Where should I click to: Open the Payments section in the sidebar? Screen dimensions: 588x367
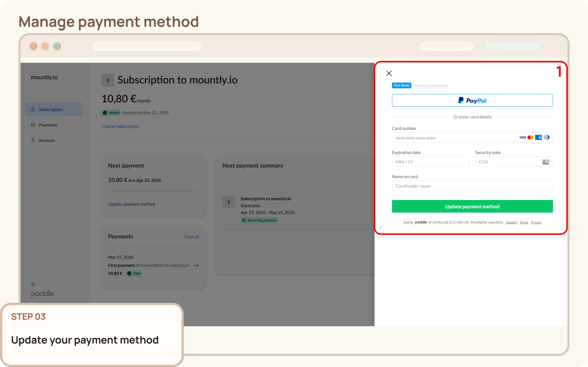[48, 125]
